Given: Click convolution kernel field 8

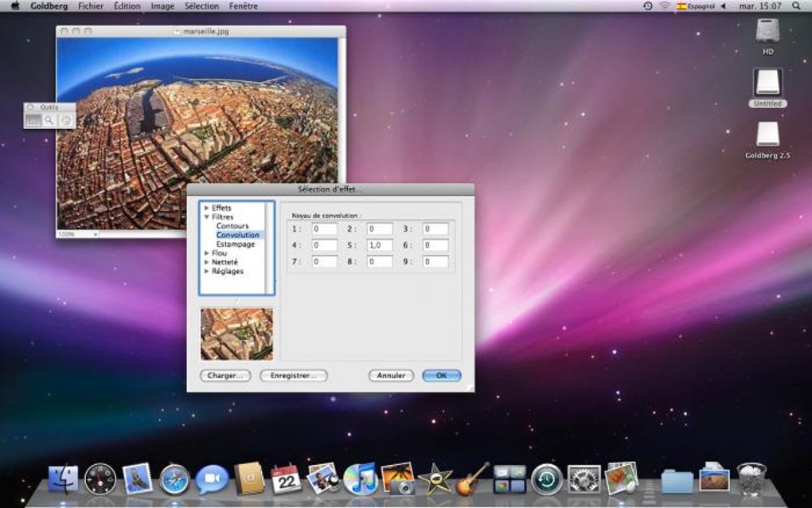Looking at the screenshot, I should coord(380,261).
